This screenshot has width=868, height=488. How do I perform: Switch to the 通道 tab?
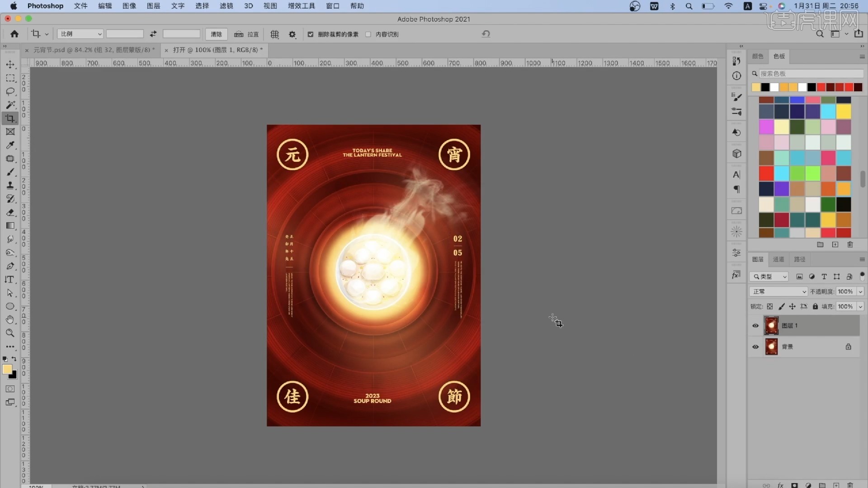(x=778, y=259)
